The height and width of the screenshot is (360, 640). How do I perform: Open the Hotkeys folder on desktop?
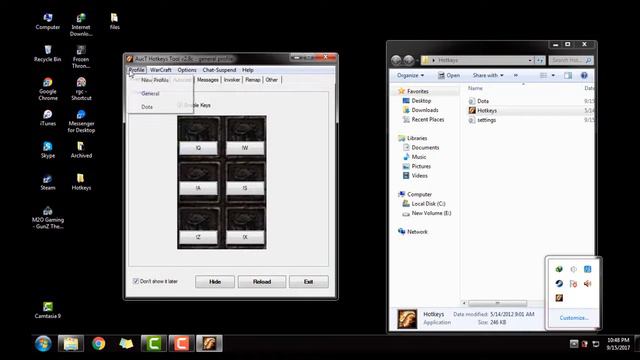(81, 182)
